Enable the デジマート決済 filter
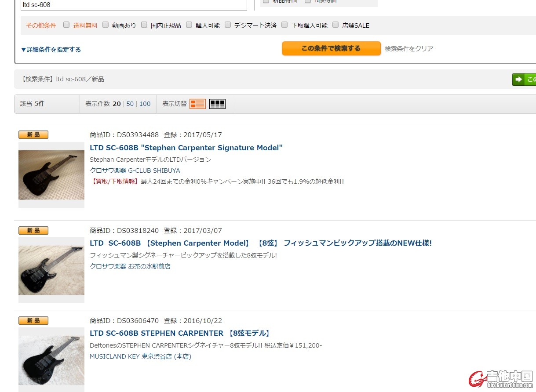The height and width of the screenshot is (392, 536). tap(228, 25)
